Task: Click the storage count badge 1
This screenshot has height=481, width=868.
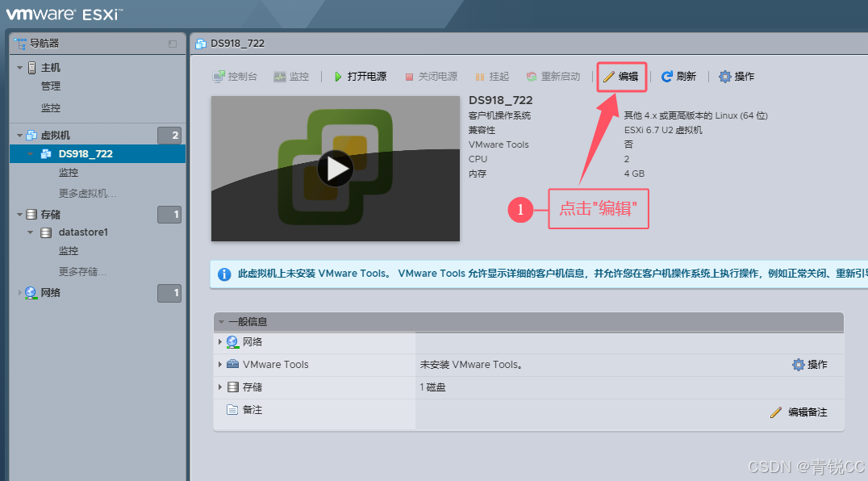Action: point(169,214)
